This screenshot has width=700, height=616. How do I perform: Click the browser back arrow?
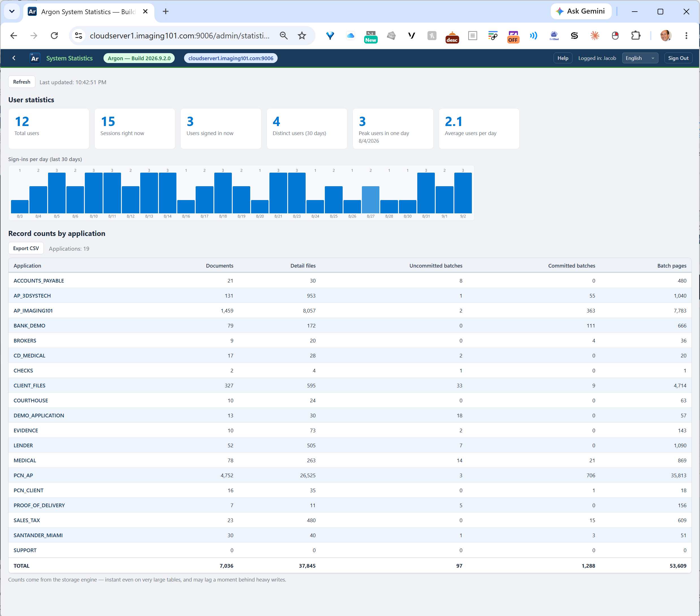[14, 36]
